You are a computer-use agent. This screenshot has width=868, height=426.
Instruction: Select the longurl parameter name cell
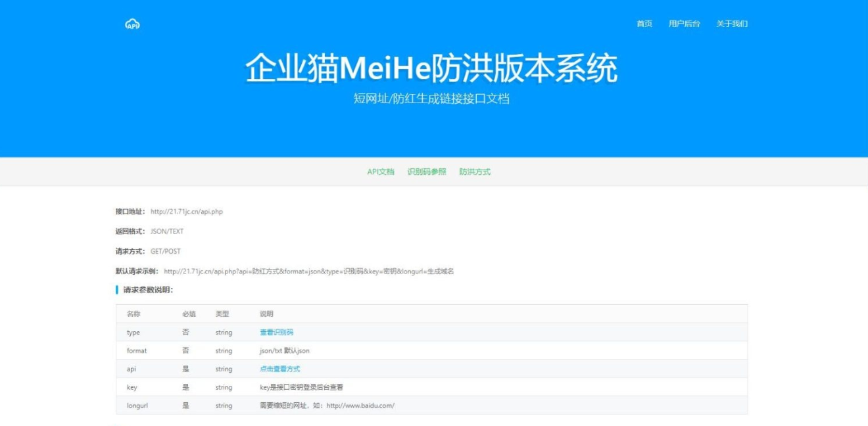pyautogui.click(x=137, y=406)
